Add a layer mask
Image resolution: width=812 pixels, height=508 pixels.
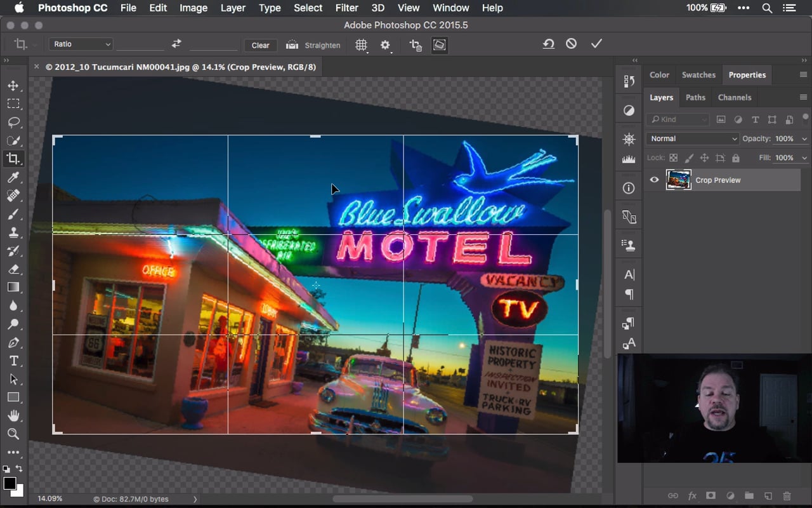[x=711, y=496]
